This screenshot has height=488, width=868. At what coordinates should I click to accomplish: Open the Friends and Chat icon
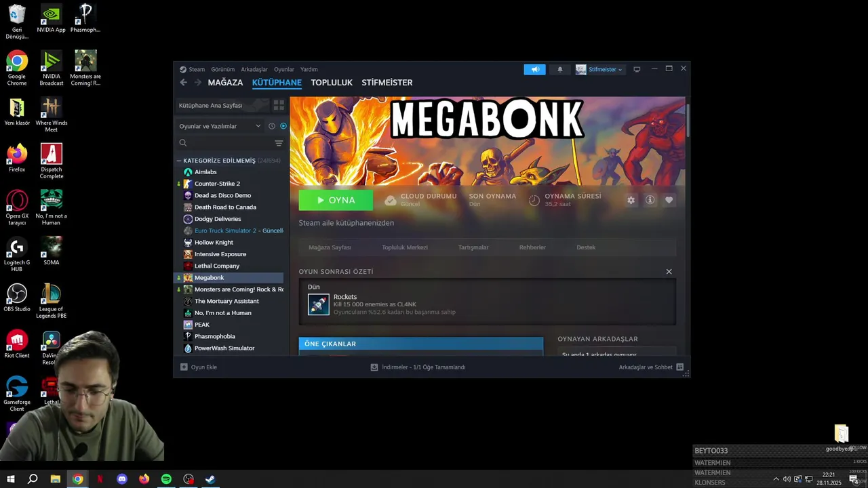[x=680, y=367]
